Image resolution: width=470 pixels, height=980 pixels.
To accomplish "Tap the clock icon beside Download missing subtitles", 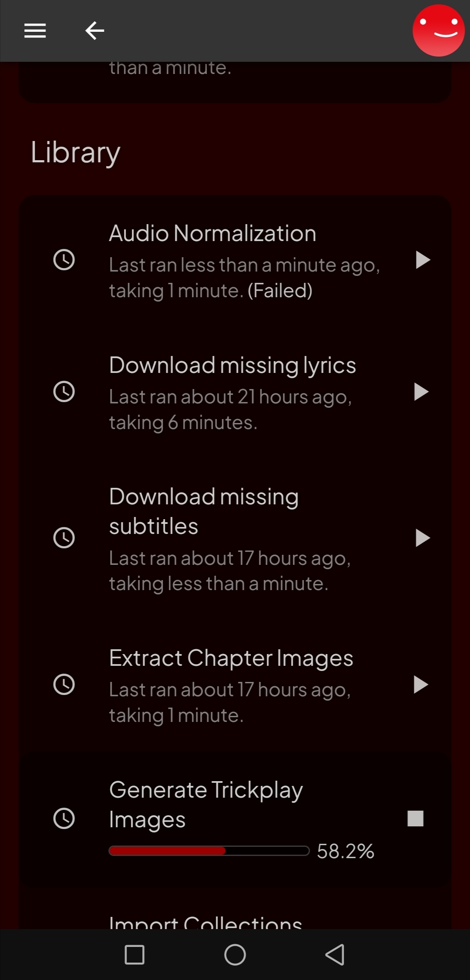I will [64, 538].
